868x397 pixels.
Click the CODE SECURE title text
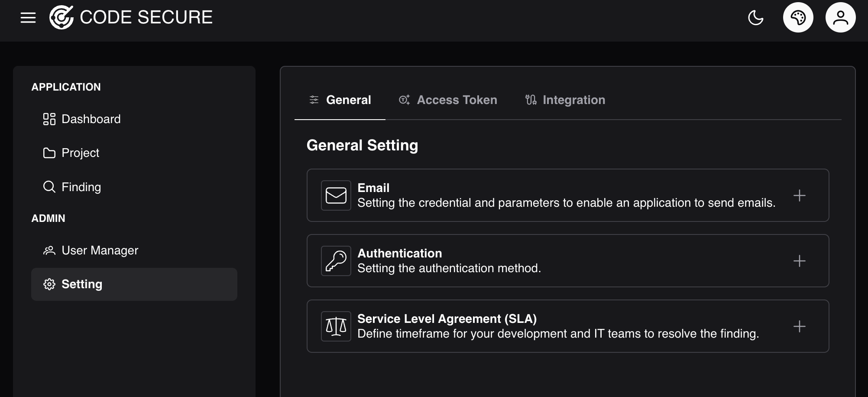click(146, 17)
